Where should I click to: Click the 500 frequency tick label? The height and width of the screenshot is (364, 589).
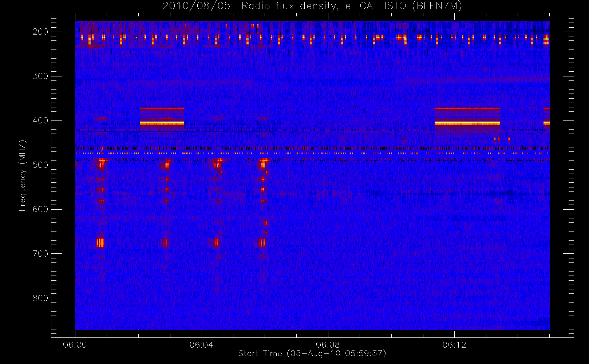[x=40, y=165]
